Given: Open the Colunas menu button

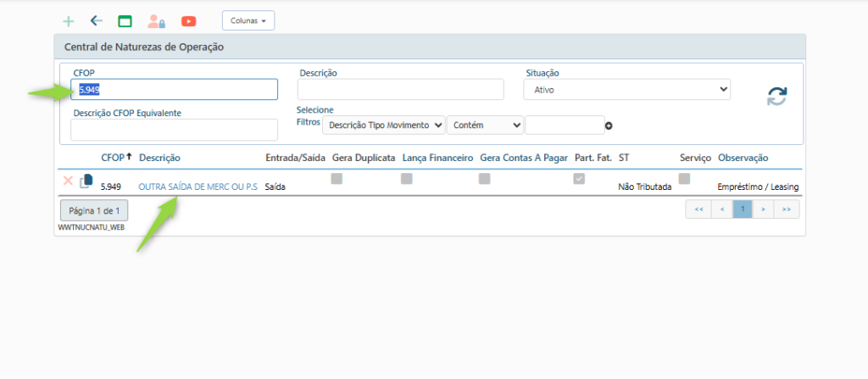Looking at the screenshot, I should (x=248, y=20).
